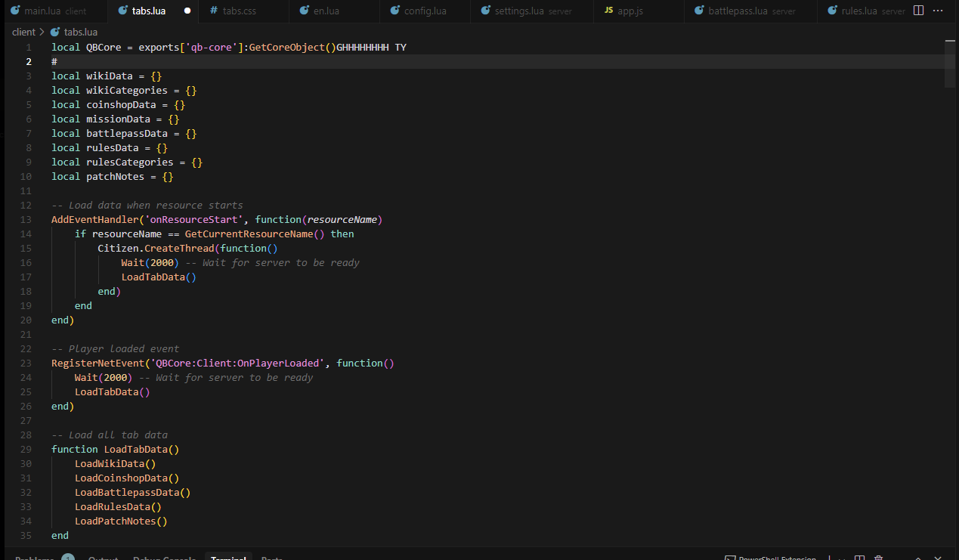The height and width of the screenshot is (560, 959).
Task: Click 'LoadWikiData()' call
Action: pyautogui.click(x=115, y=463)
